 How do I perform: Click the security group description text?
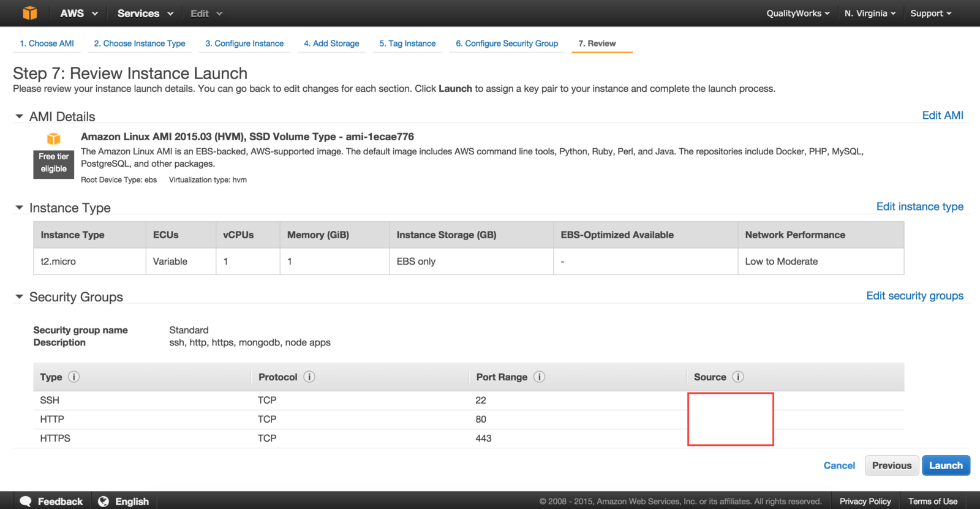coord(250,342)
